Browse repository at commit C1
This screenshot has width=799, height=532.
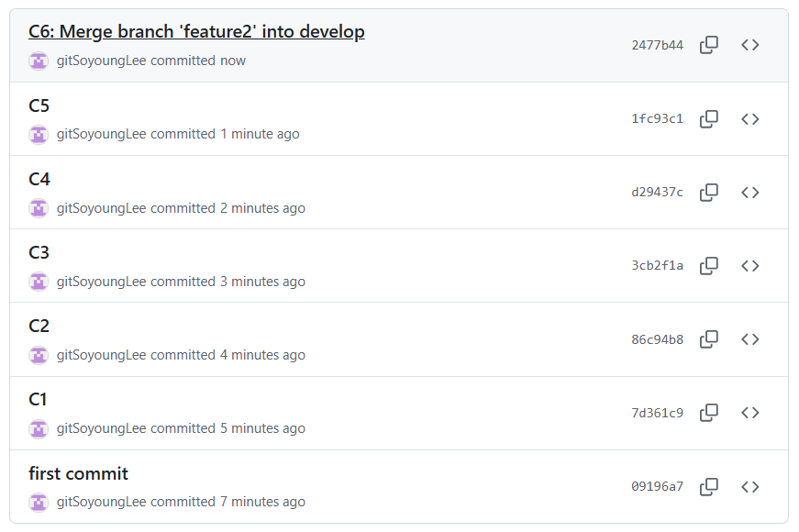point(749,413)
